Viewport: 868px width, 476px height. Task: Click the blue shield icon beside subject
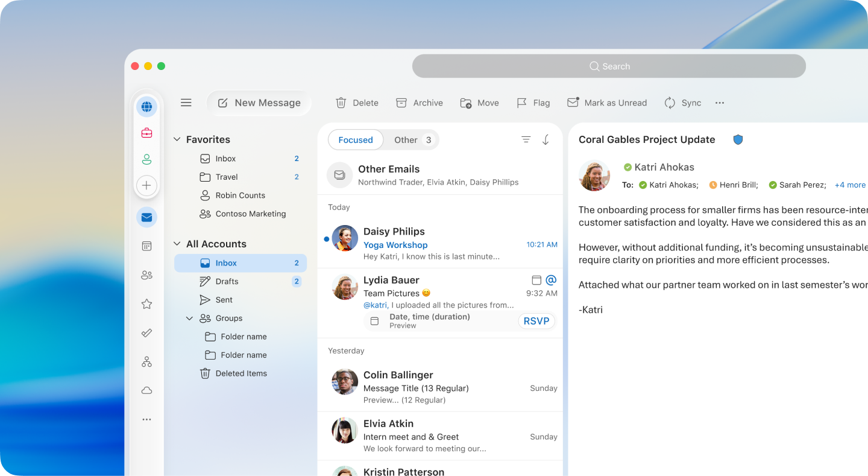(x=738, y=139)
